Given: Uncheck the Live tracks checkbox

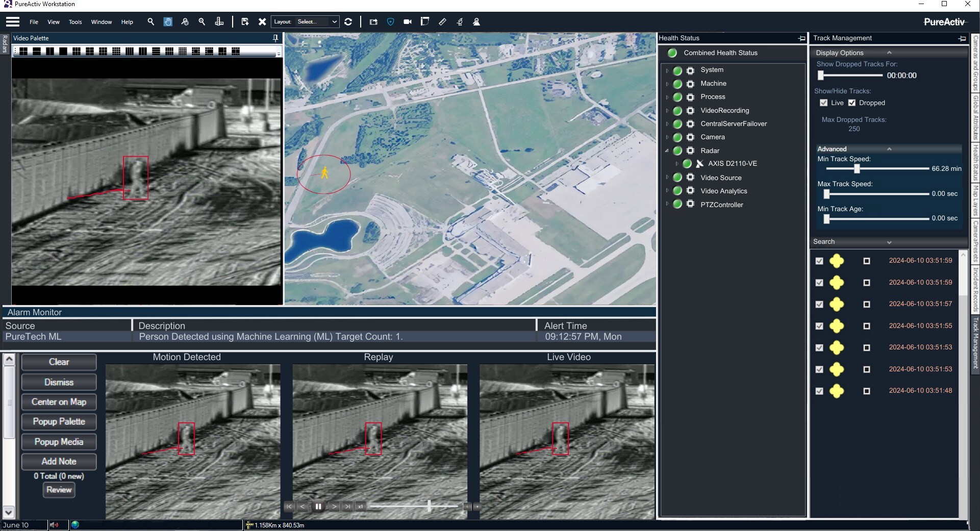Looking at the screenshot, I should tap(823, 103).
